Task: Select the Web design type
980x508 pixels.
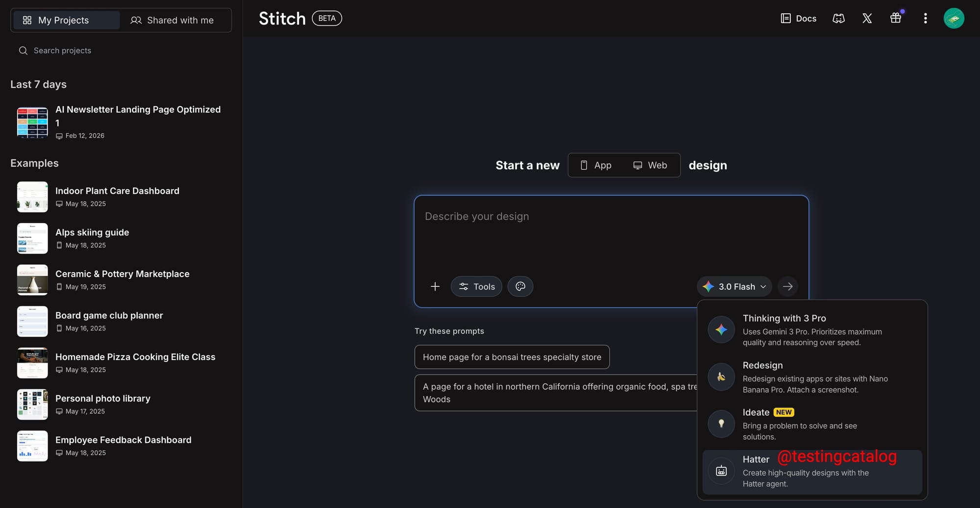Action: pyautogui.click(x=650, y=165)
